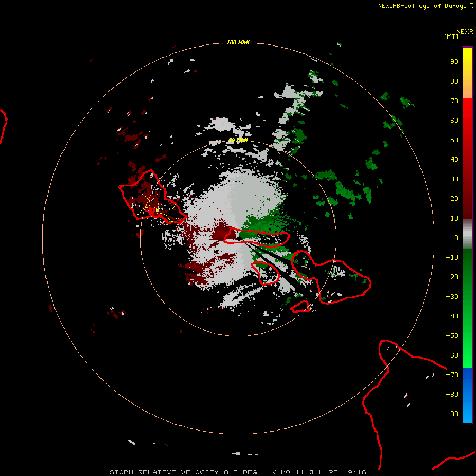
Task: Click the -90 value on velocity scale
Action: point(452,414)
